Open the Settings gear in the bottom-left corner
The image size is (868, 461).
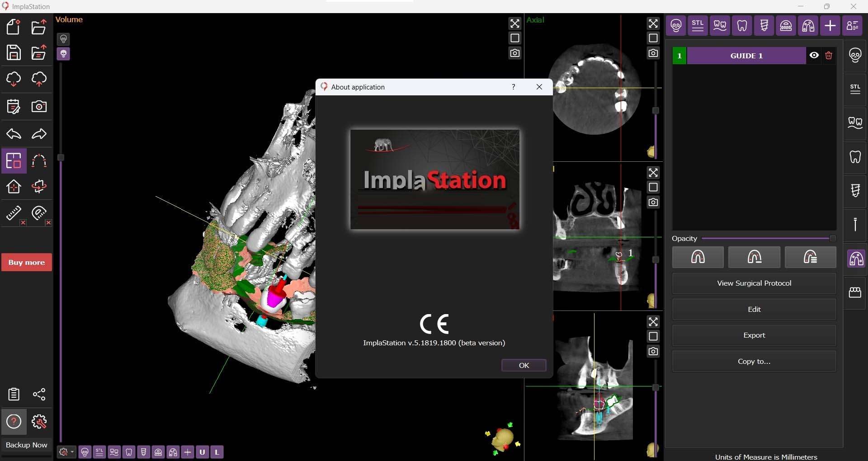40,422
